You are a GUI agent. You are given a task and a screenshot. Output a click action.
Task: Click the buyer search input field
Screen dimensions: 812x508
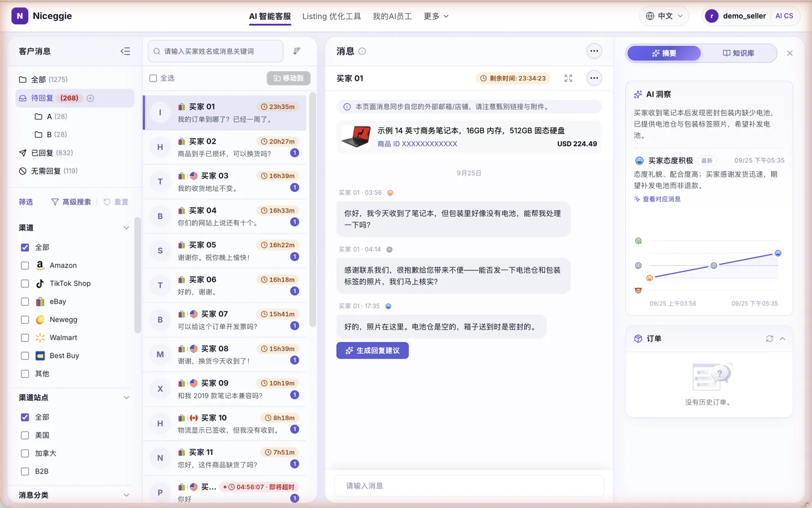pyautogui.click(x=215, y=51)
